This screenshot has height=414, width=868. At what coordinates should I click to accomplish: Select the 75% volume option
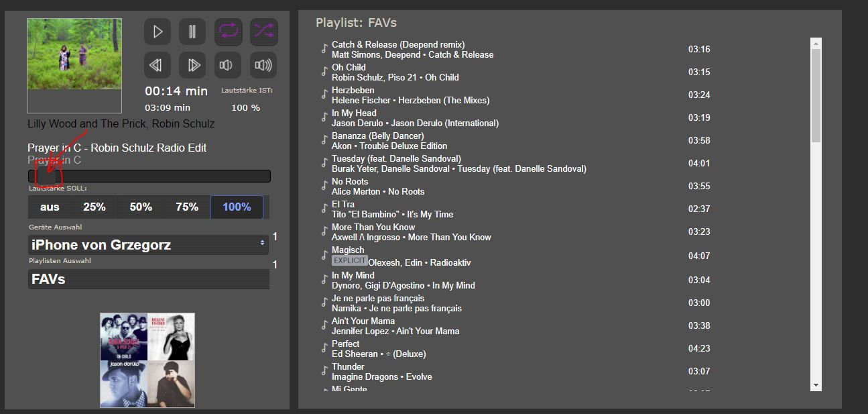187,207
